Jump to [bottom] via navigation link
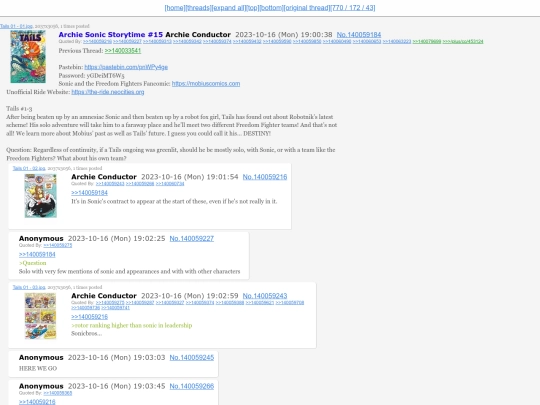Image resolution: width=540 pixels, height=405 pixels. pyautogui.click(x=271, y=8)
